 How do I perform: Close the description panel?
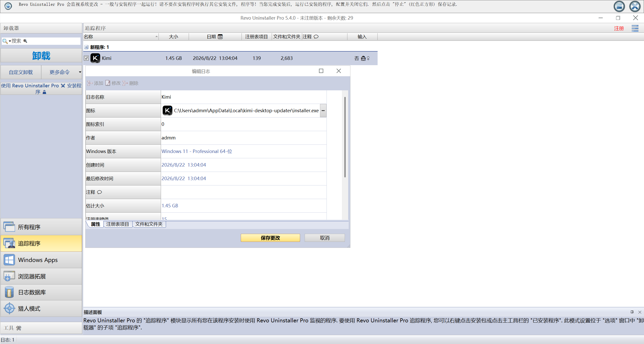[x=640, y=312]
